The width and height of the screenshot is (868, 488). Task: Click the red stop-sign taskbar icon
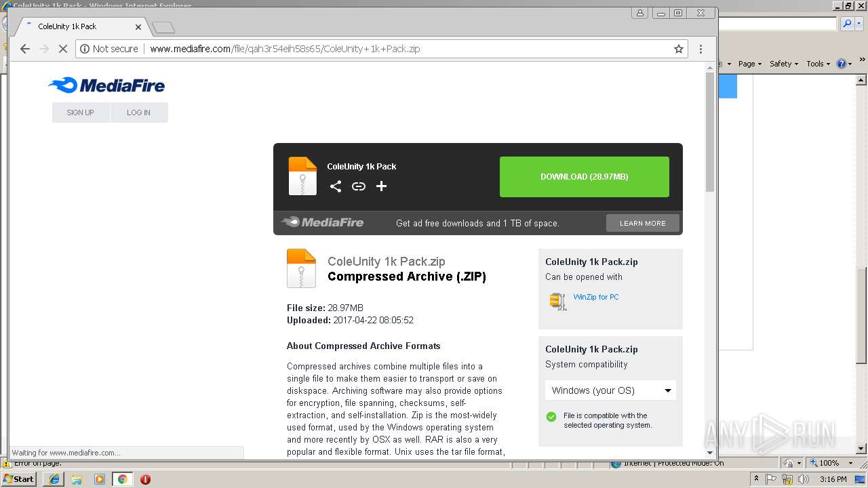pyautogui.click(x=145, y=479)
